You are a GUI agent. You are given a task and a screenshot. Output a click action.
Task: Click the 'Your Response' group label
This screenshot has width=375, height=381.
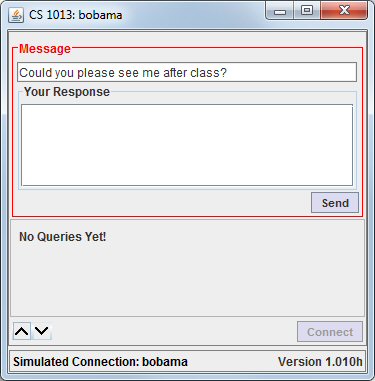click(67, 92)
